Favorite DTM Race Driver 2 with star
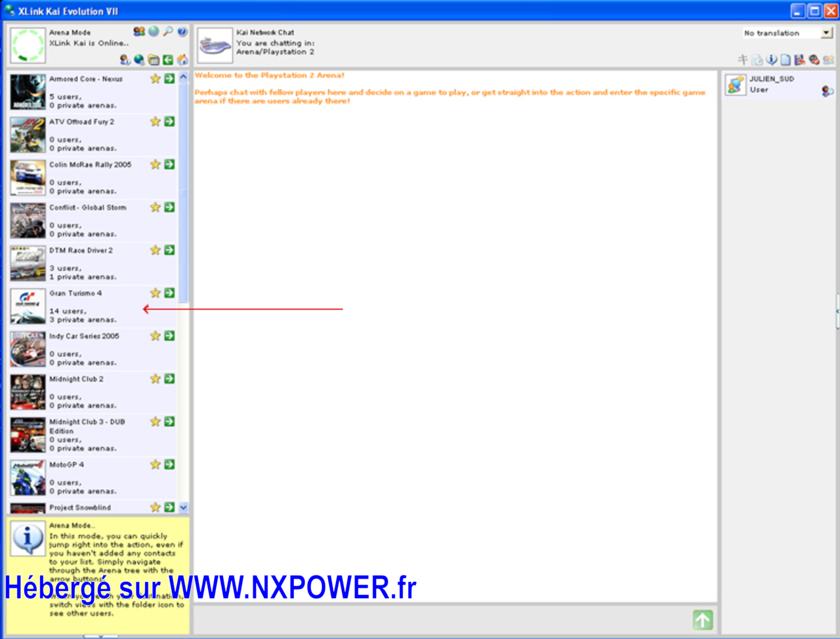This screenshot has width=840, height=639. (156, 250)
